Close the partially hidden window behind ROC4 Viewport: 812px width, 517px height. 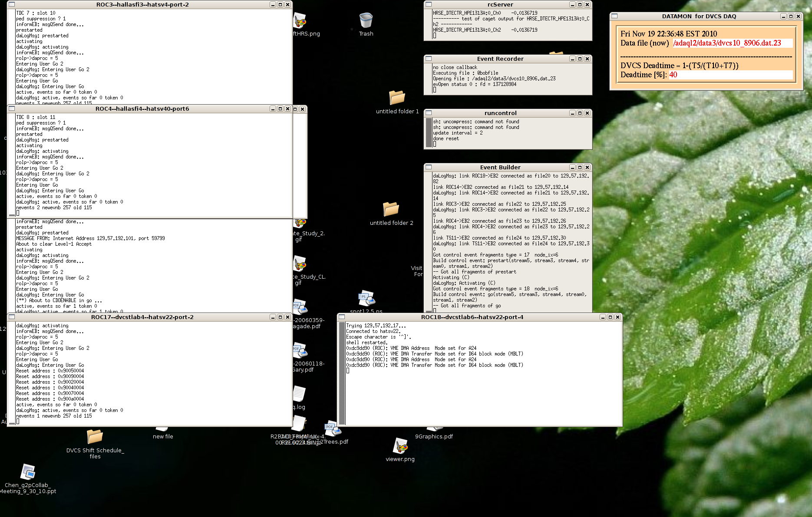(x=302, y=109)
